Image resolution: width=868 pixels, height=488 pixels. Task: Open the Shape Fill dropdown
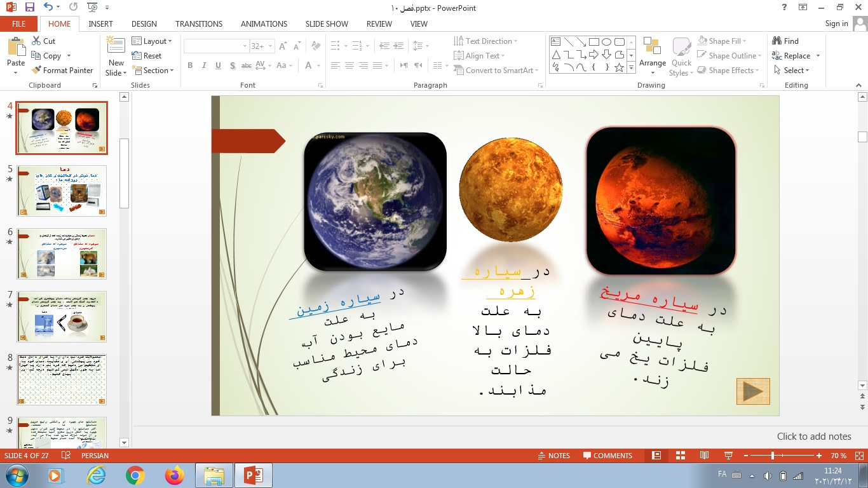point(724,41)
